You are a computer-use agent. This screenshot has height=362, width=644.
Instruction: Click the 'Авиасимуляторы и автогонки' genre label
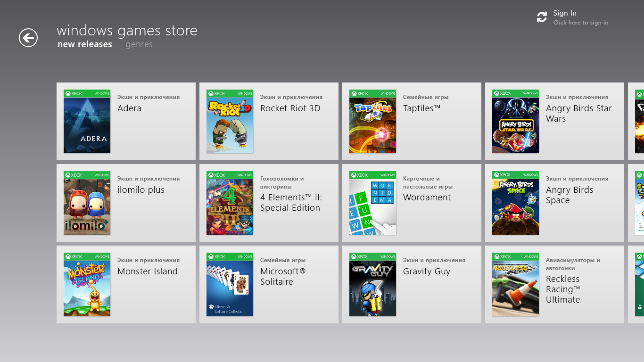[x=573, y=264]
